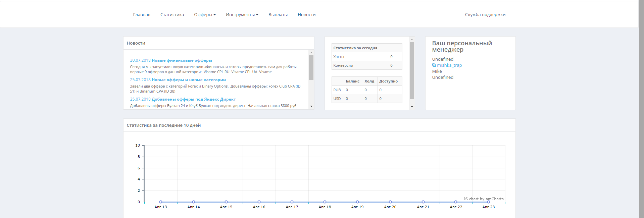Click statistics panel scroll-up arrow

coord(412,40)
